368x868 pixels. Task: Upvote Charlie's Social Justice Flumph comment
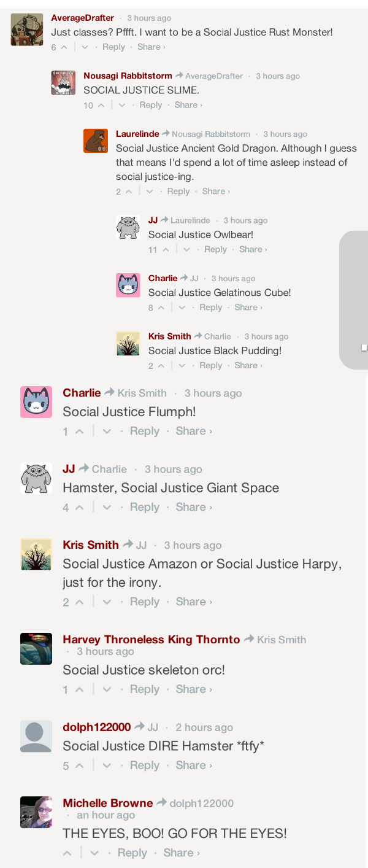click(79, 432)
